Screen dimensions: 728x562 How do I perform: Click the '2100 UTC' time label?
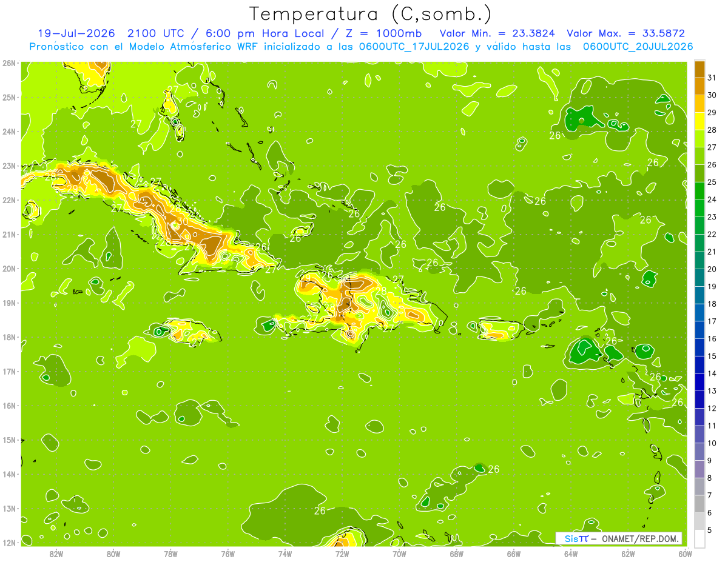click(156, 33)
